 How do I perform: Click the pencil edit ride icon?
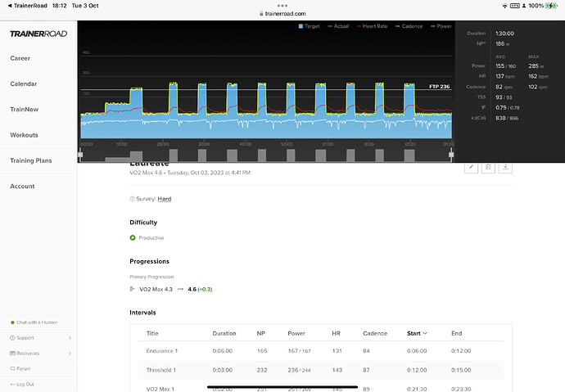click(x=471, y=167)
